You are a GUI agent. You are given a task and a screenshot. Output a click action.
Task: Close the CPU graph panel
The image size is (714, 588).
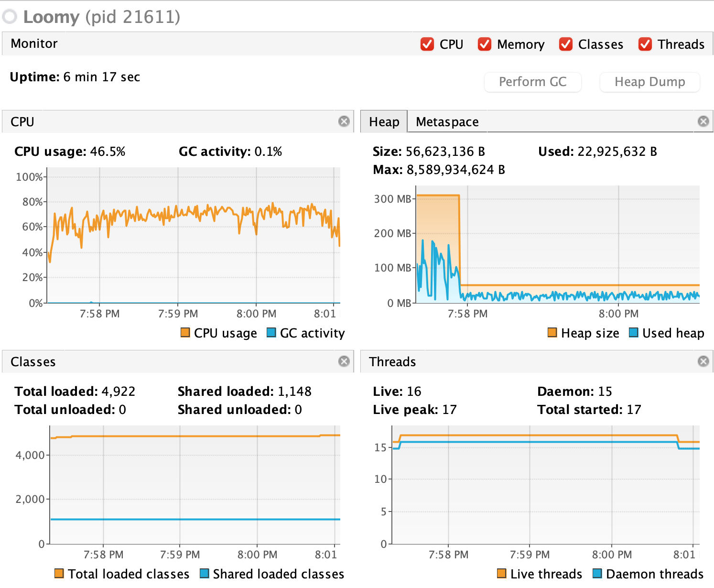(x=344, y=121)
